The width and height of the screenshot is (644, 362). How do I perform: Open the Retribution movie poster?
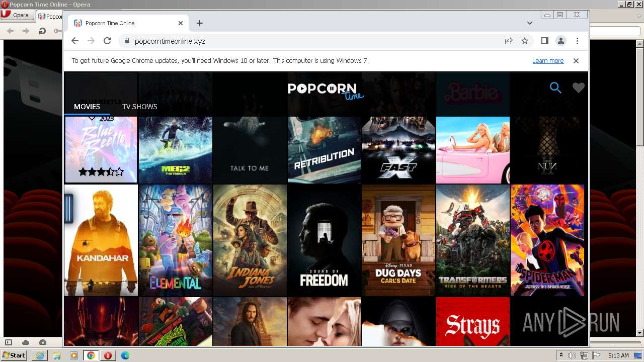(x=324, y=150)
